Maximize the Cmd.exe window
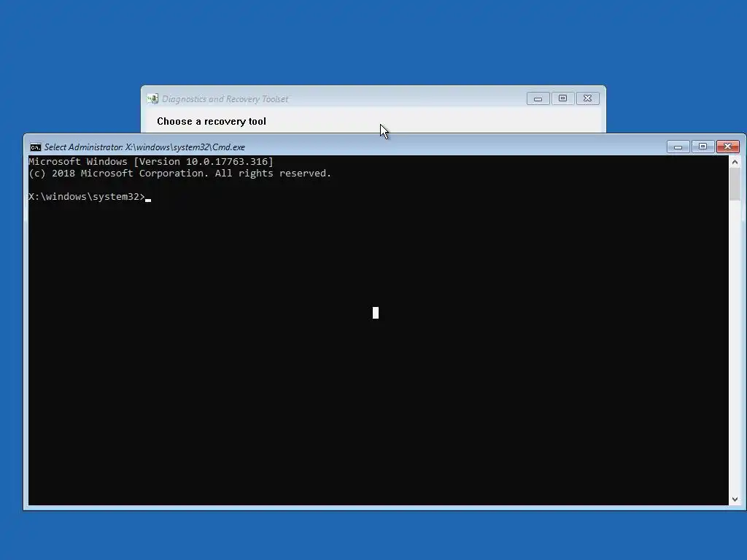Screen dimensions: 747x560 [x=703, y=147]
